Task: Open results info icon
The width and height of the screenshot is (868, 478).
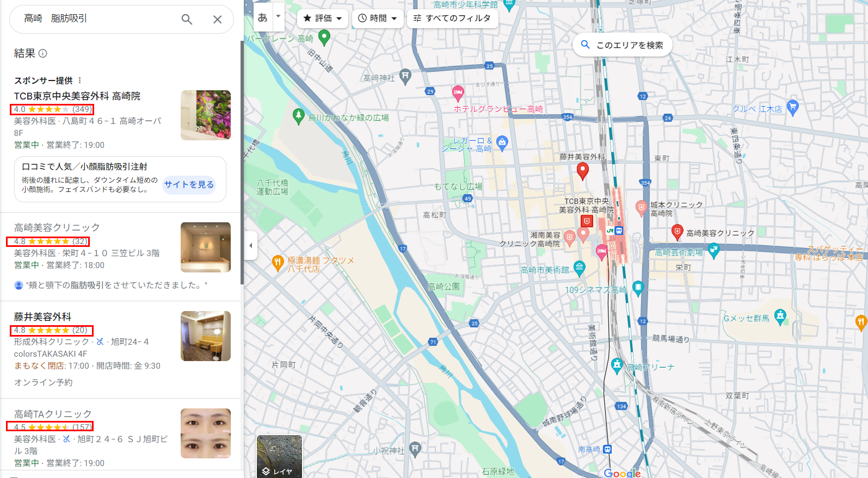Action: point(43,53)
